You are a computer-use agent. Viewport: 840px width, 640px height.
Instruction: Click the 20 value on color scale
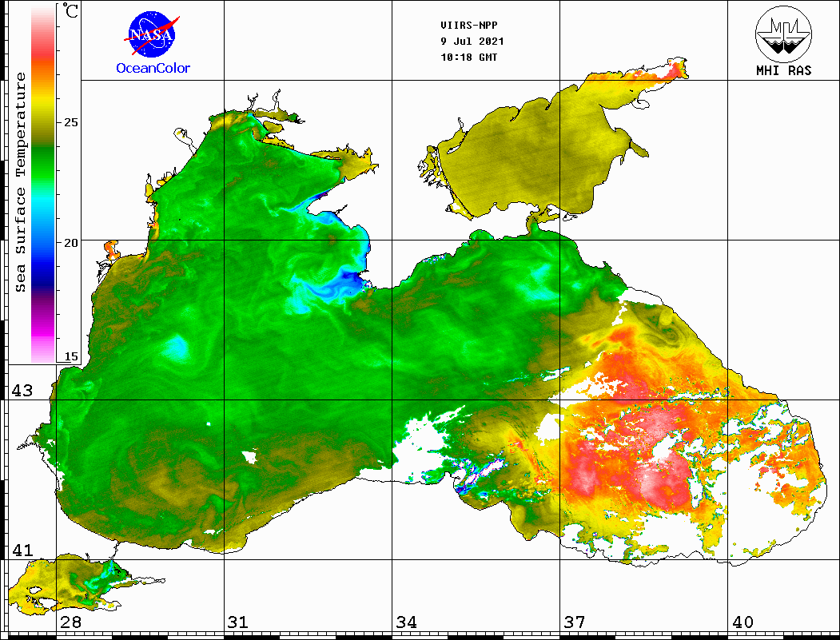tap(70, 243)
